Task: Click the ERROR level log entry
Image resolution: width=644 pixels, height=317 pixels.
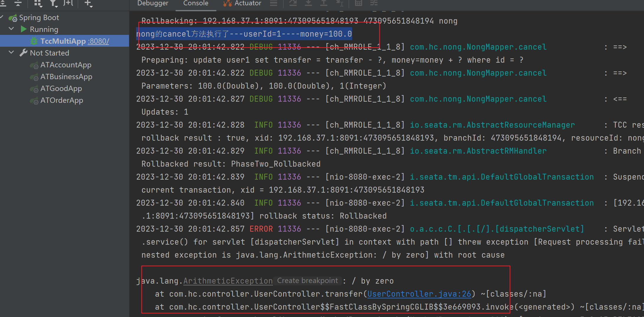Action: pyautogui.click(x=261, y=229)
